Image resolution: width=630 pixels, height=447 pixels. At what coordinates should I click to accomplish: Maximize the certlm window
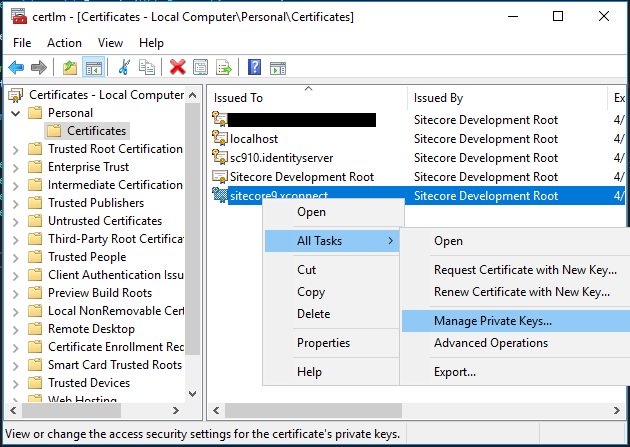(558, 16)
